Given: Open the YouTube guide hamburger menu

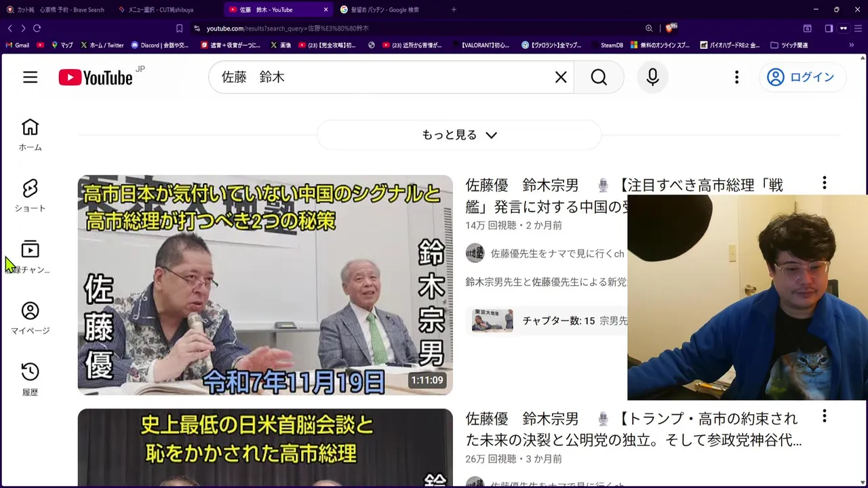Looking at the screenshot, I should [30, 77].
